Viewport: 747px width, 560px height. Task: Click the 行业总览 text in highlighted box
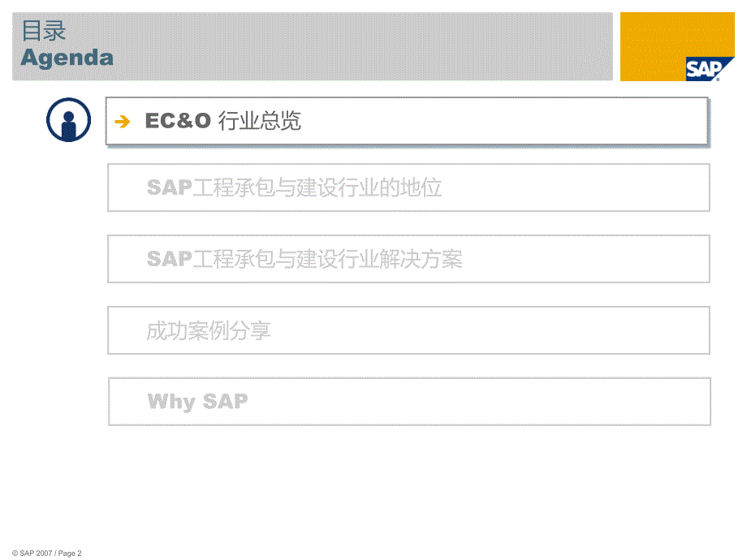[260, 121]
